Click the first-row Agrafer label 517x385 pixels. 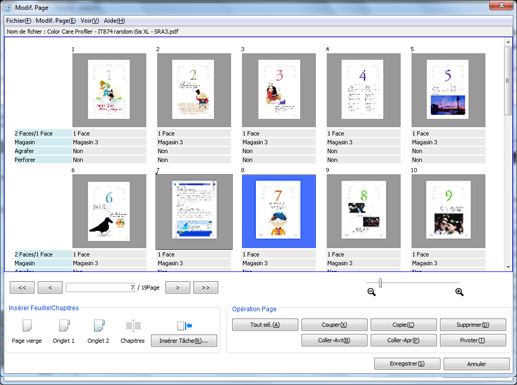[43, 151]
